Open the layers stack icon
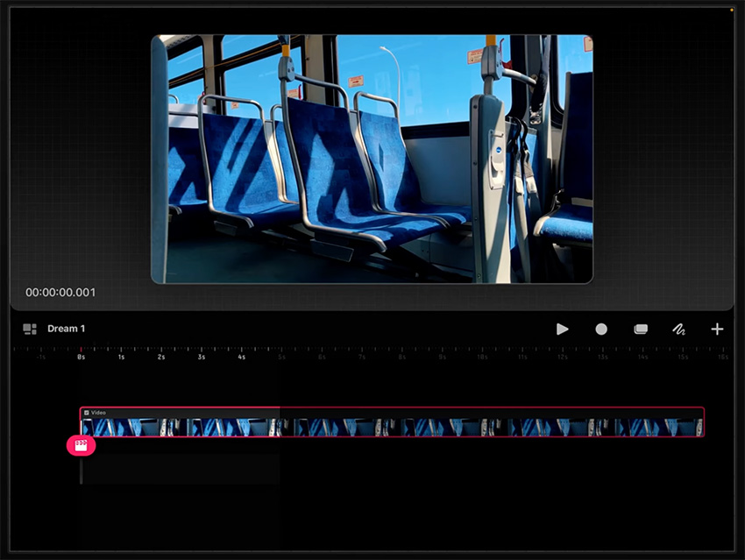The image size is (745, 560). coord(641,330)
